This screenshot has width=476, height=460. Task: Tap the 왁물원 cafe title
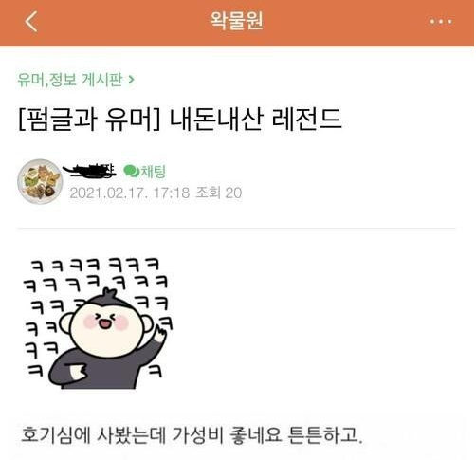point(236,21)
